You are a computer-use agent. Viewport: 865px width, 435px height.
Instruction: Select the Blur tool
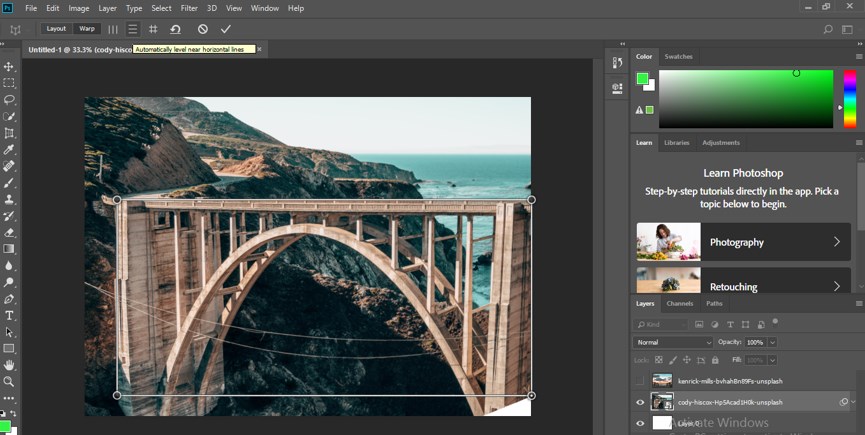9,265
